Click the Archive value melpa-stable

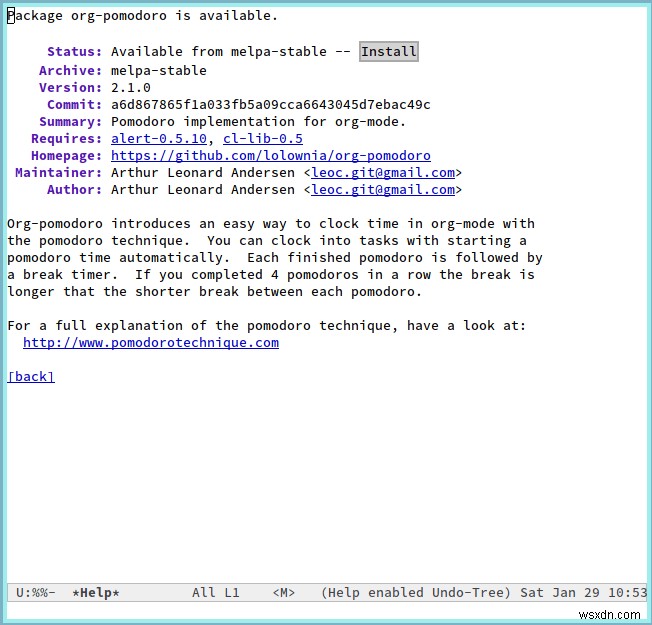pyautogui.click(x=159, y=71)
